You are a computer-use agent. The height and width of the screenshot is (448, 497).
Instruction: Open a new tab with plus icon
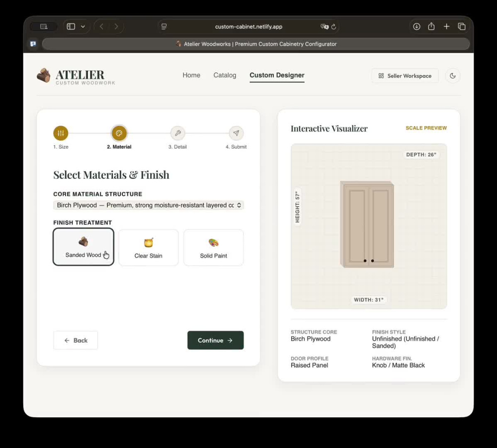pyautogui.click(x=446, y=27)
